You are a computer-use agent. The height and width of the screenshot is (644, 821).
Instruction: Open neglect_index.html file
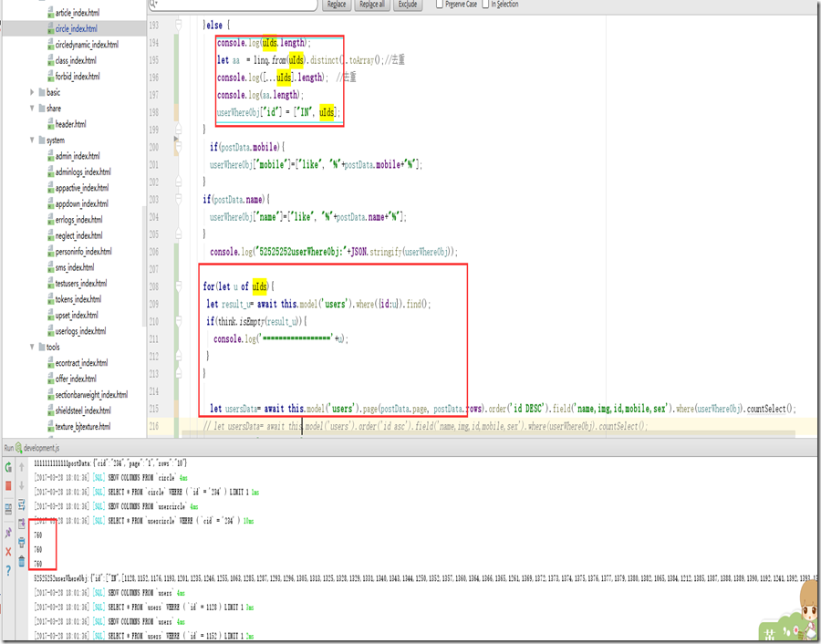click(78, 235)
